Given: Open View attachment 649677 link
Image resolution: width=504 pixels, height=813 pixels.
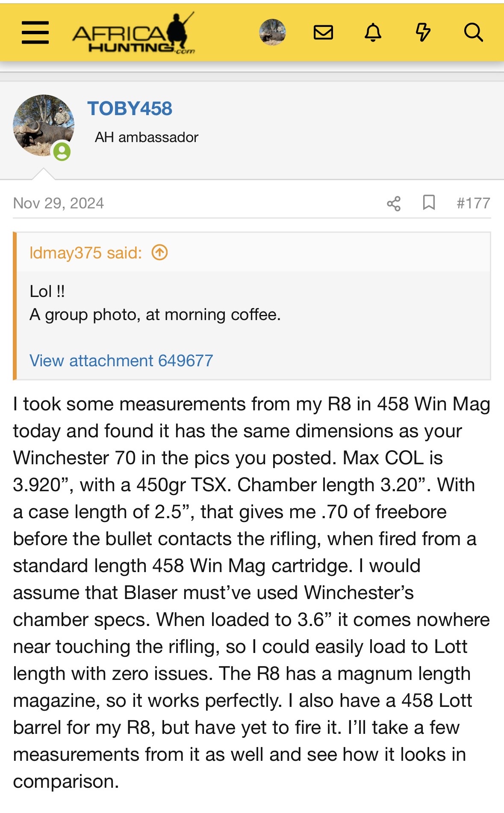Looking at the screenshot, I should point(121,361).
